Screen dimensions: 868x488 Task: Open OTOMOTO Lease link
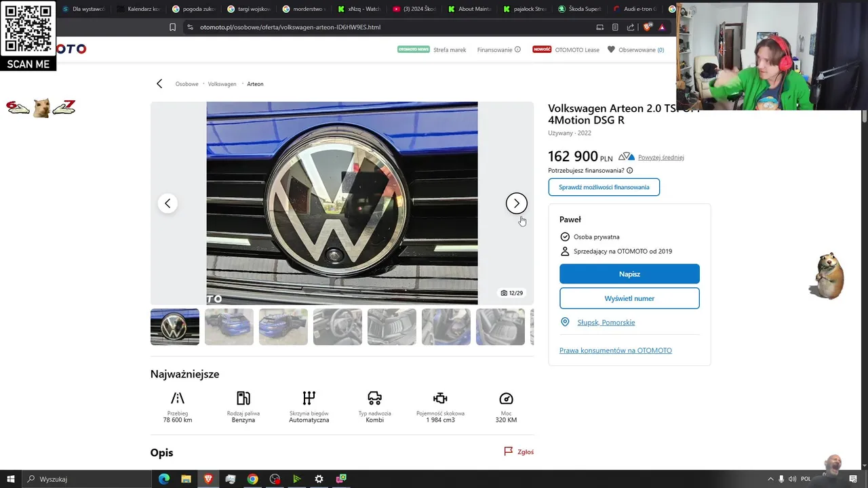(x=577, y=49)
